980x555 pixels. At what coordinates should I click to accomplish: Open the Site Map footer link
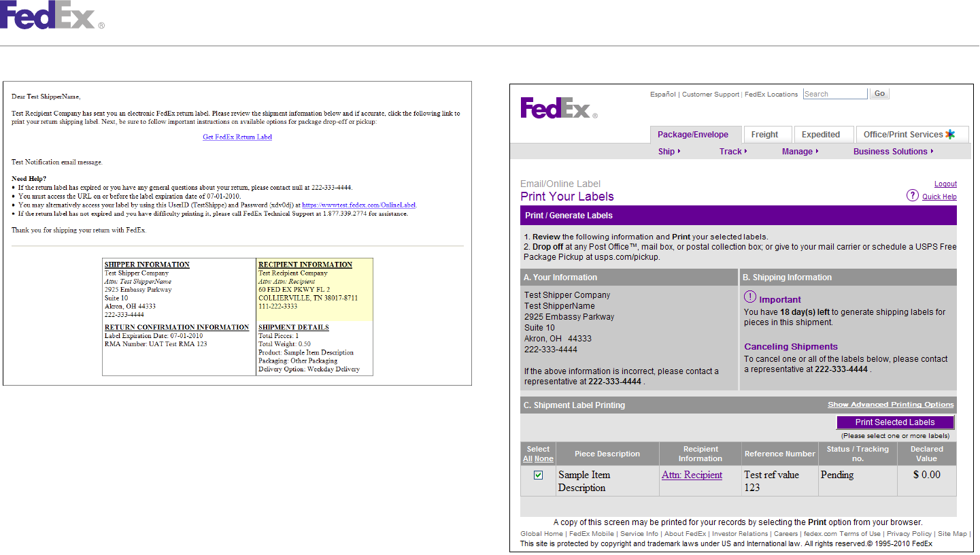pyautogui.click(x=952, y=534)
